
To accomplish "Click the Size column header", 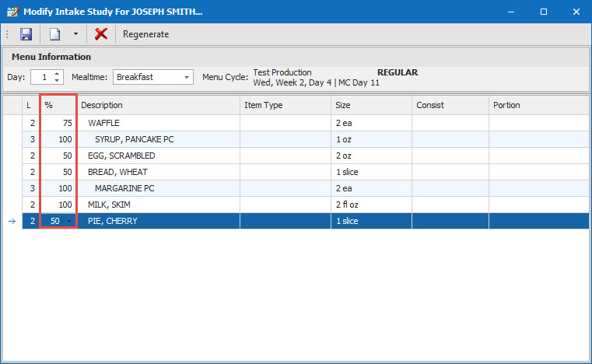I will click(372, 105).
